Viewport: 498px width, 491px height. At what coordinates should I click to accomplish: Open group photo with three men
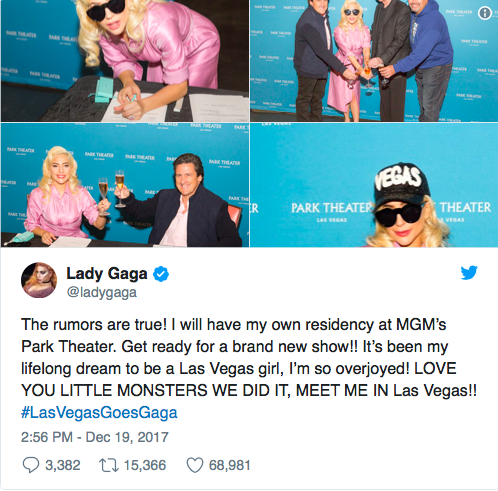coord(374,61)
